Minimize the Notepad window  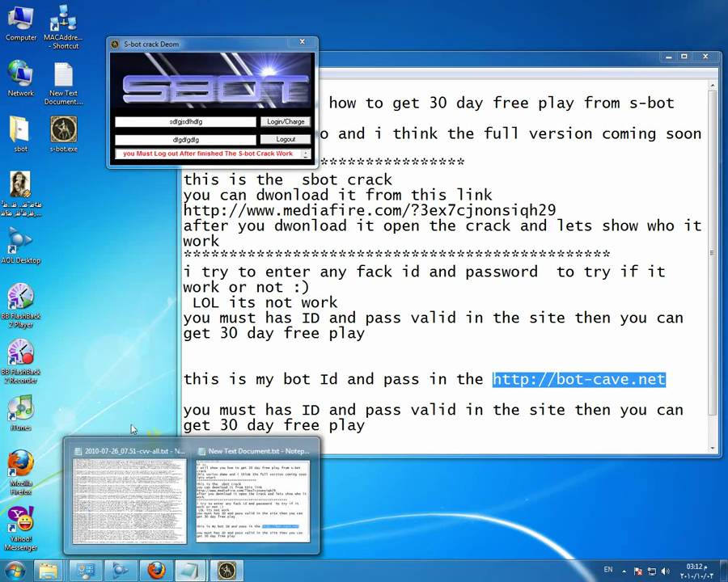[669, 57]
